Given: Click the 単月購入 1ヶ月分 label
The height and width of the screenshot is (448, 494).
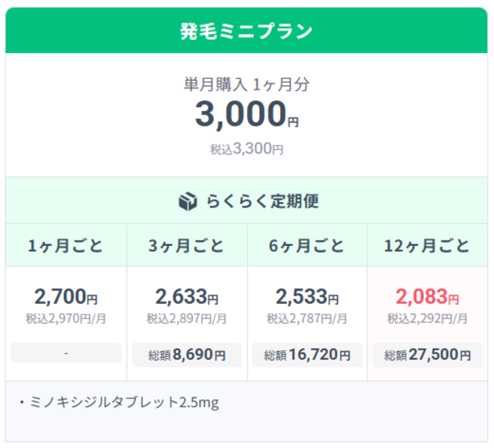Looking at the screenshot, I should (x=246, y=85).
